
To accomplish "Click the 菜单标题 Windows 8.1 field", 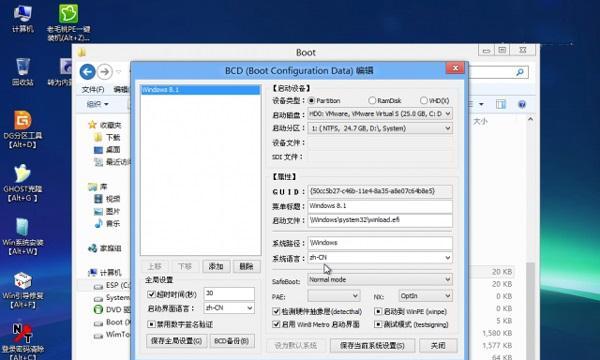I will pos(380,206).
